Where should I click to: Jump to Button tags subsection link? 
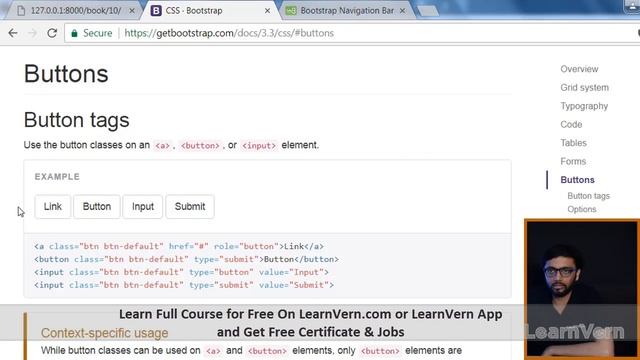pos(588,196)
